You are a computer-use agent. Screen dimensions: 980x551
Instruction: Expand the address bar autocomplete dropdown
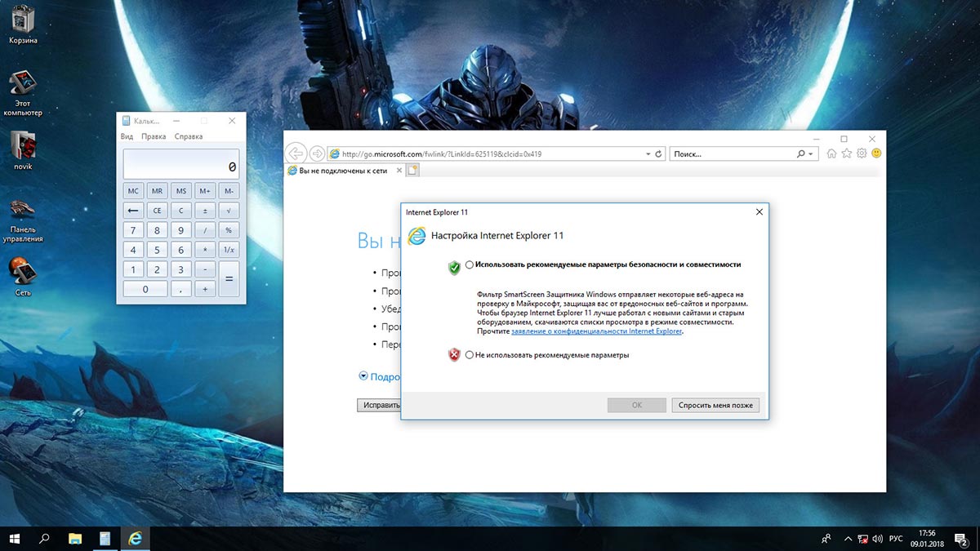pos(648,153)
